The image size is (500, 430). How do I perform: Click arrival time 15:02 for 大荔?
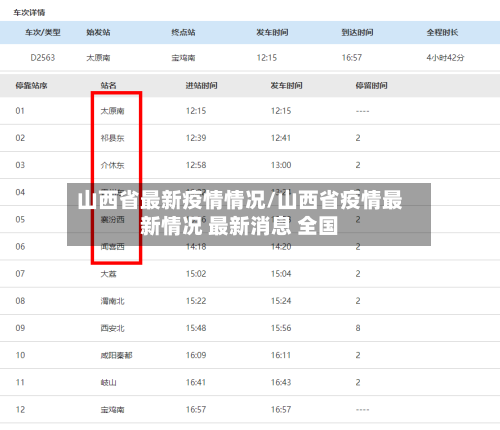[x=196, y=274]
